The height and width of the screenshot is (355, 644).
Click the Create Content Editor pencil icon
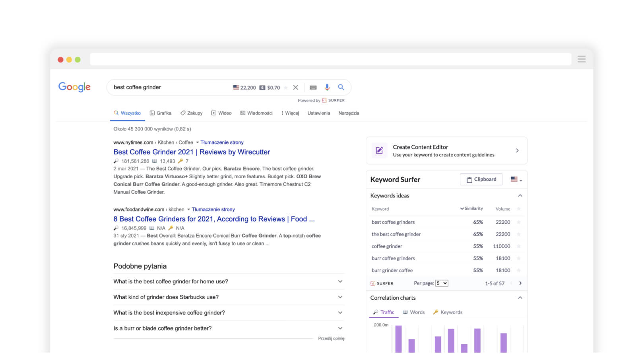coord(379,150)
